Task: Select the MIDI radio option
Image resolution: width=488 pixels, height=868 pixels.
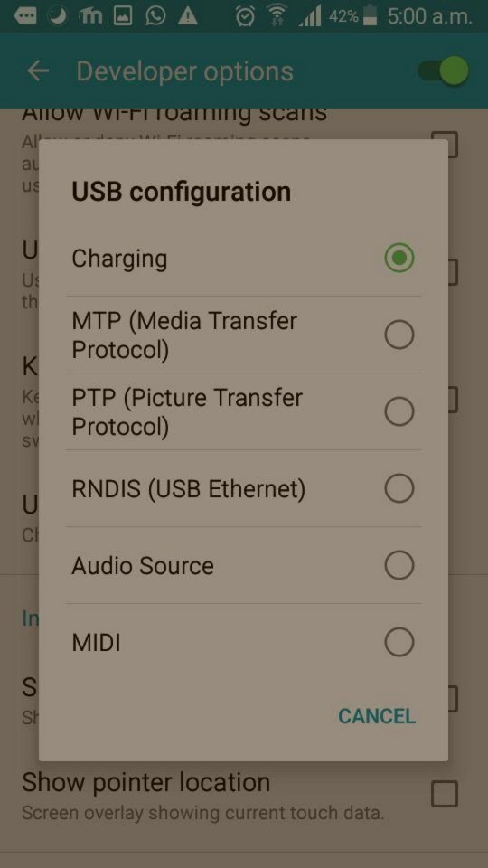Action: point(399,643)
